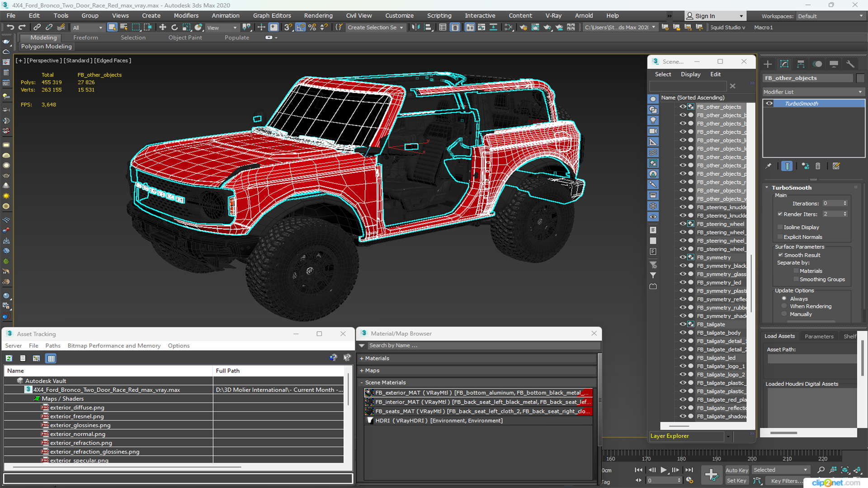Screen dimensions: 868x488
Task: Choose the Select and Move tool
Action: coord(163,27)
